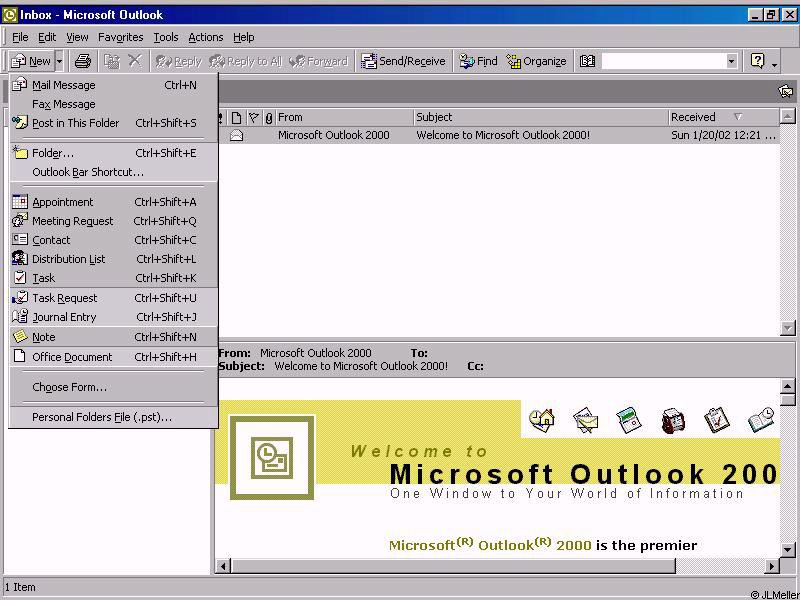800x600 pixels.
Task: Open the New button dropdown arrow
Action: [59, 61]
